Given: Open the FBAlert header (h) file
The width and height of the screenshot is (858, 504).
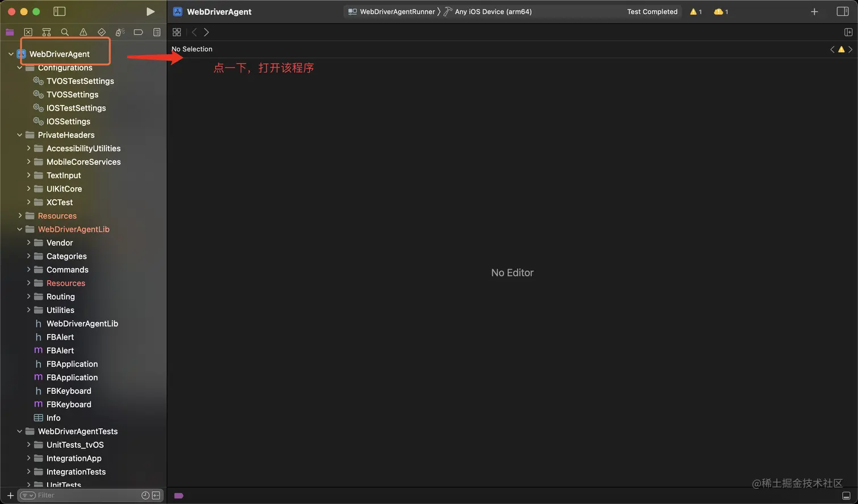Looking at the screenshot, I should [60, 337].
